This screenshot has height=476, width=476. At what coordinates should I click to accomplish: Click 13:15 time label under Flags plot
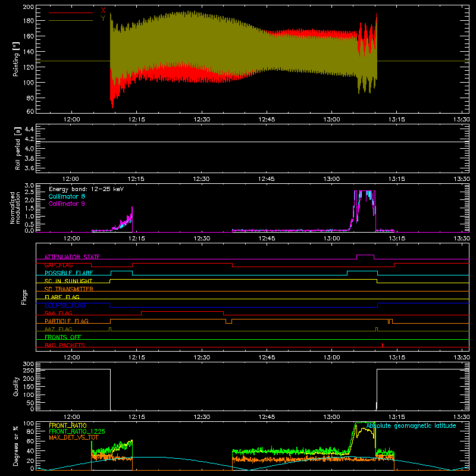(396, 358)
